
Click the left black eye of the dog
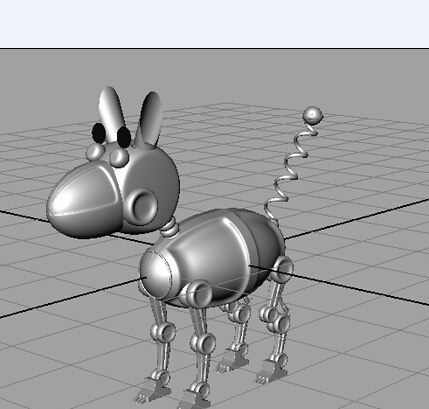tap(98, 133)
